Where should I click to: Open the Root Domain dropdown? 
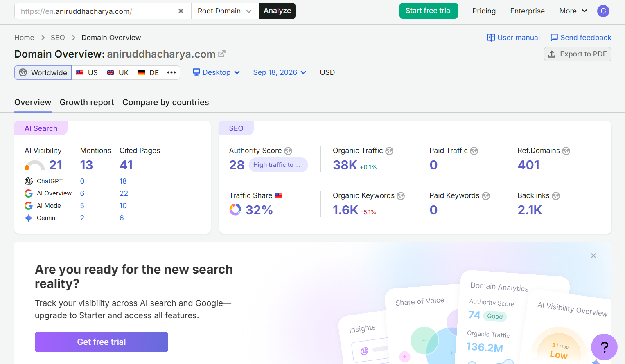coord(225,11)
